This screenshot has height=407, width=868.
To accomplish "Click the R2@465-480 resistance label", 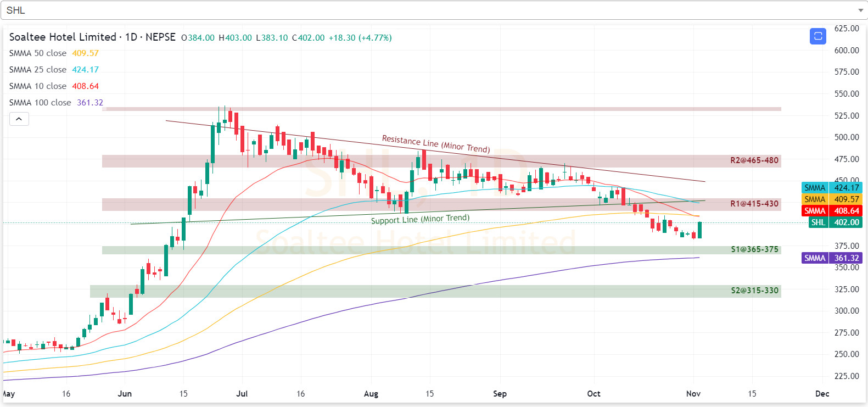I will [x=754, y=160].
